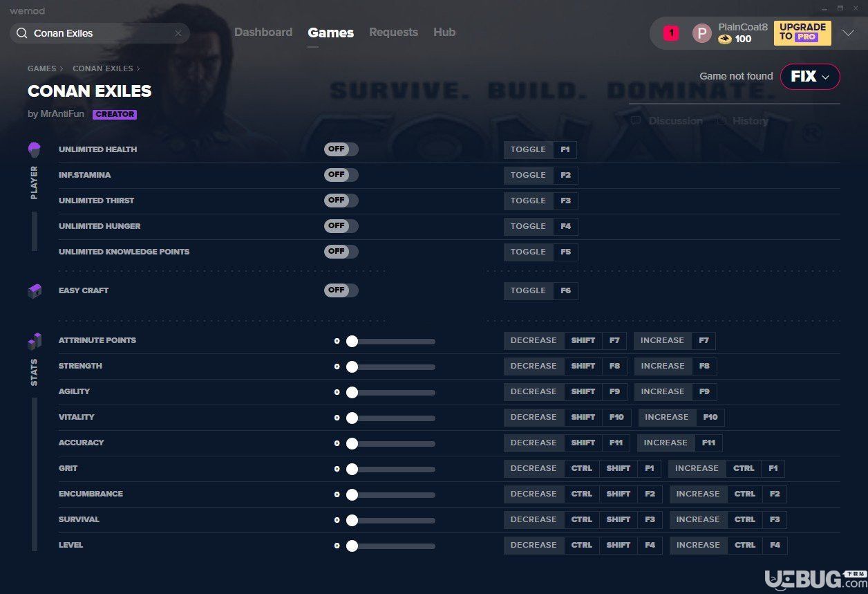Turn on Unlimited Thirst
The height and width of the screenshot is (594, 868).
point(341,201)
